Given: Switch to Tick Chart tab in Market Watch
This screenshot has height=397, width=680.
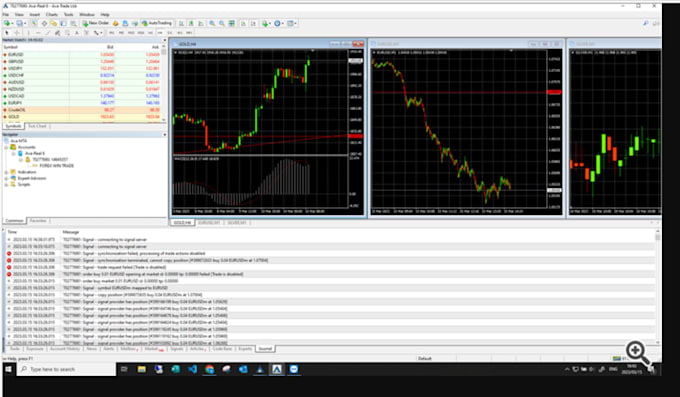Looking at the screenshot, I should [x=37, y=126].
